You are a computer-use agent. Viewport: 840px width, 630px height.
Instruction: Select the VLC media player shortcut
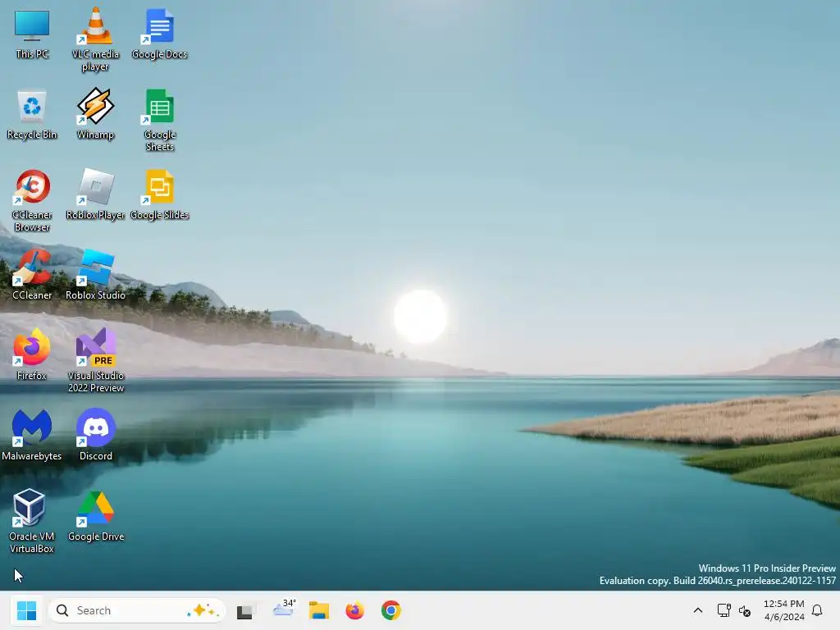tap(95, 39)
